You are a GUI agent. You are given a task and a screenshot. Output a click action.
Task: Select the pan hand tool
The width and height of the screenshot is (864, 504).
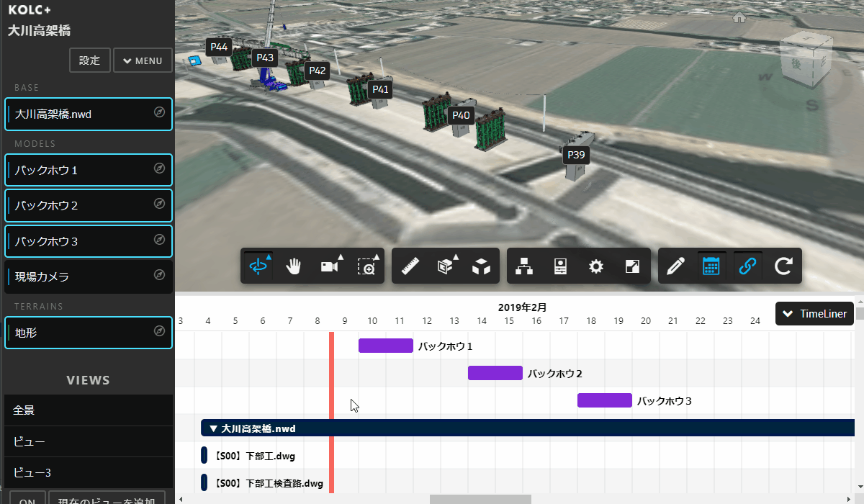coord(294,266)
